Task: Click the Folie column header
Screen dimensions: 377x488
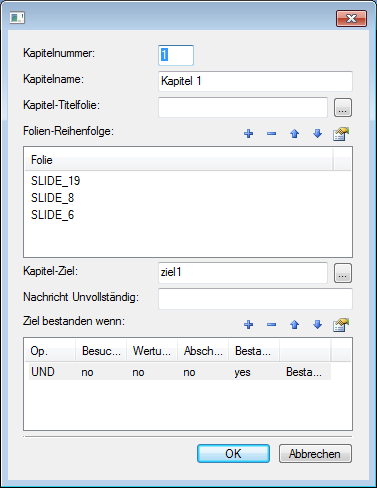Action: pyautogui.click(x=179, y=160)
